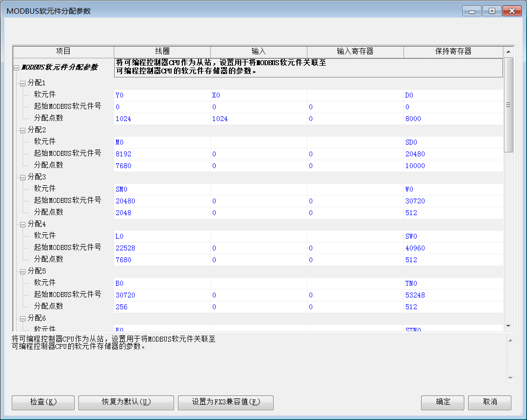Select the 线圈 column header
This screenshot has width=527, height=420.
pos(162,51)
